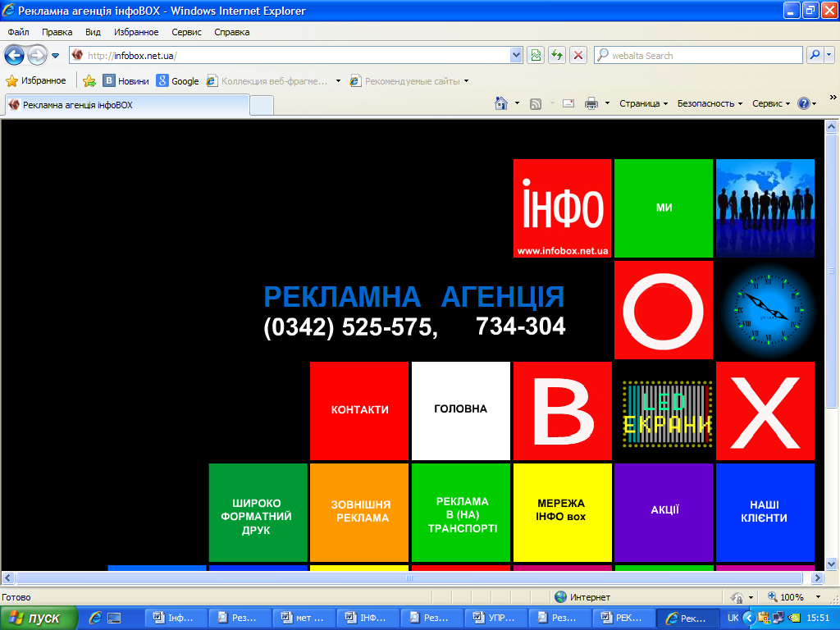Open РЕКЛАМА В (НА) ТРАНСПОРТІ tile
The image size is (840, 630).
[461, 513]
